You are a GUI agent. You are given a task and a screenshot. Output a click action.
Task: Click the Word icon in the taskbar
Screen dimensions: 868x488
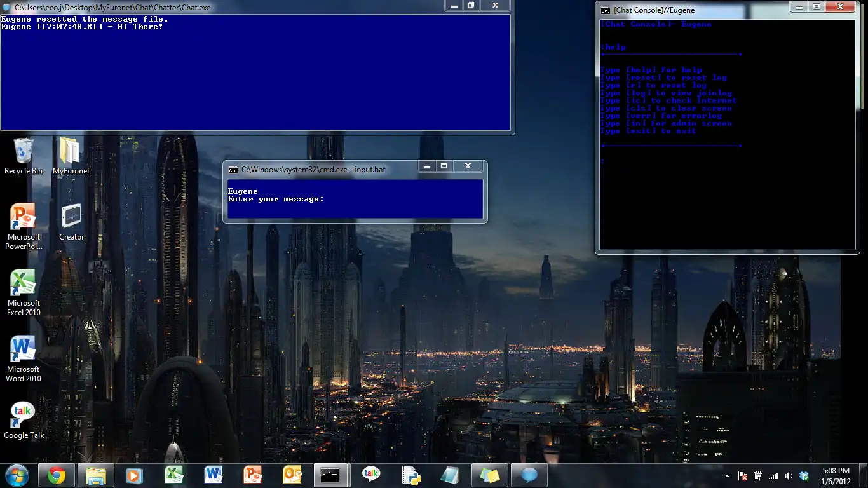tap(213, 475)
